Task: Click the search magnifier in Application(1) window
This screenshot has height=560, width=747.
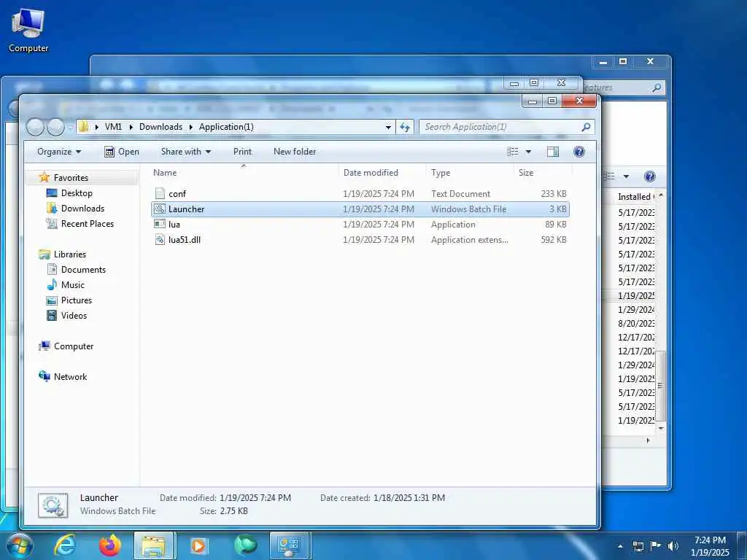Action: [x=586, y=127]
